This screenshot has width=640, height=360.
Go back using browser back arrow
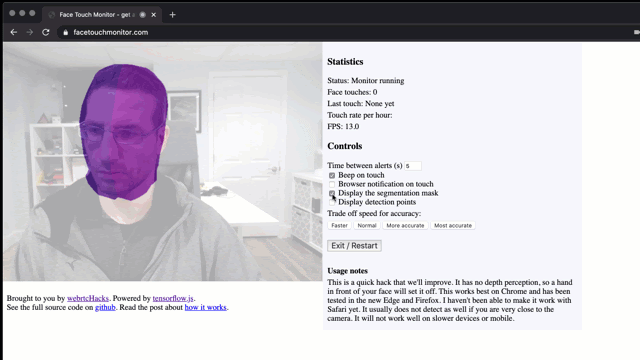pyautogui.click(x=14, y=32)
